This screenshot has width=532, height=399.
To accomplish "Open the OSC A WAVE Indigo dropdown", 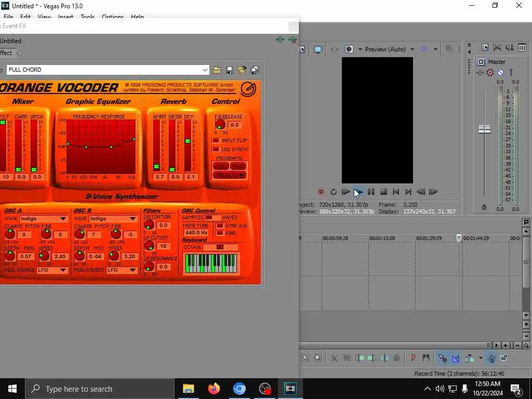I will [63, 219].
